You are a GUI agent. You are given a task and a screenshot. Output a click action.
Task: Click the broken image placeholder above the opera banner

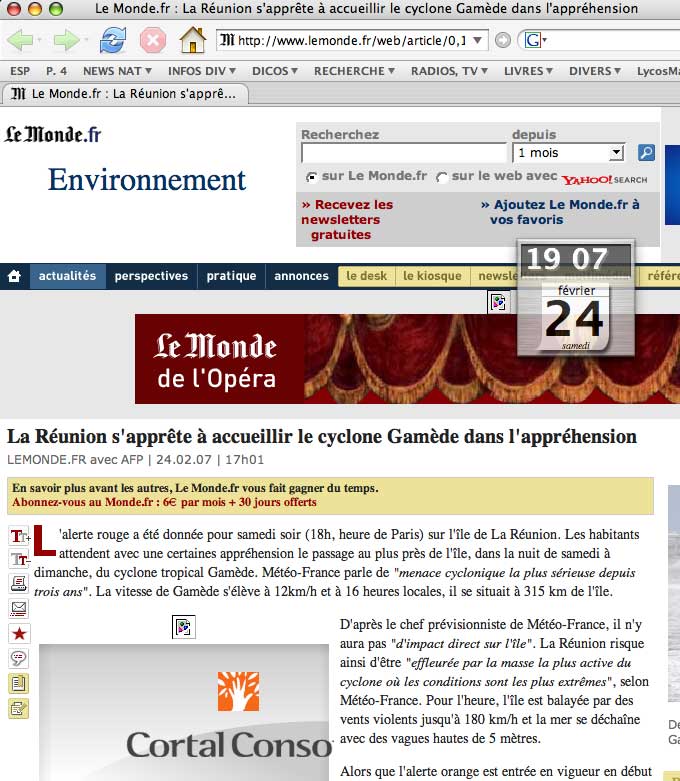click(x=498, y=301)
